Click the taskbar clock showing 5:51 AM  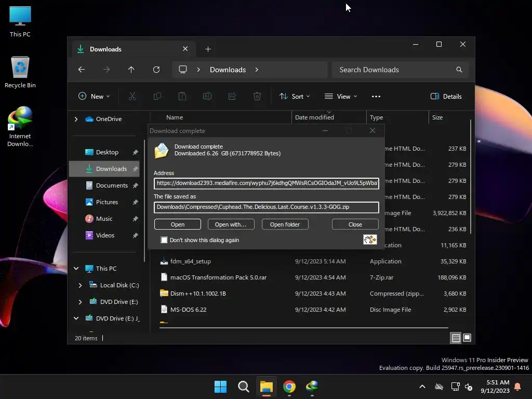(495, 387)
